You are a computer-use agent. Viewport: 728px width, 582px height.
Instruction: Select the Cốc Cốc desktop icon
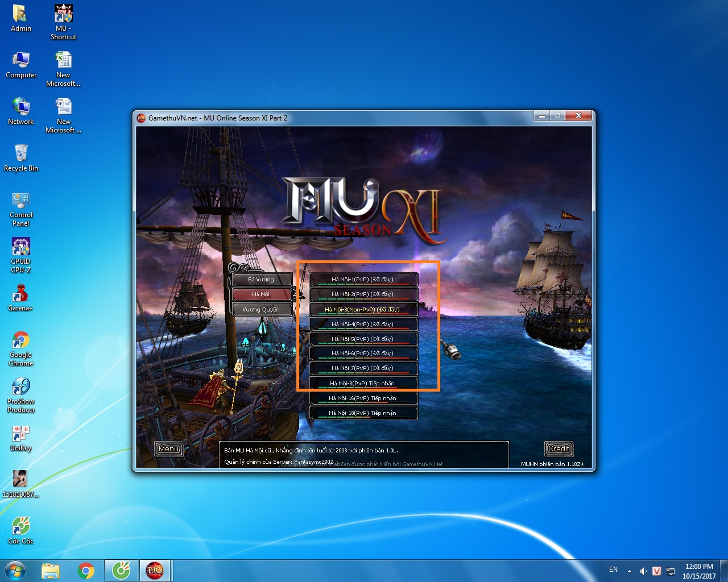pyautogui.click(x=21, y=531)
